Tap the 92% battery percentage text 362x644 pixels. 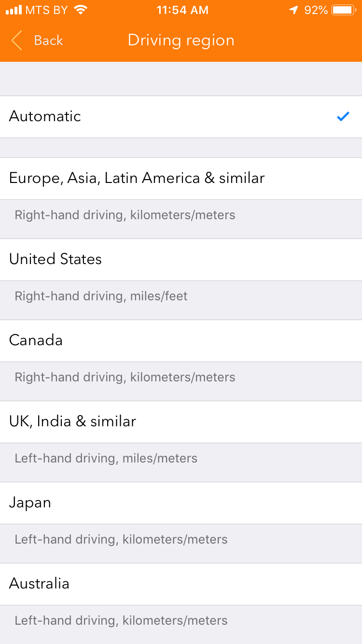[x=316, y=10]
